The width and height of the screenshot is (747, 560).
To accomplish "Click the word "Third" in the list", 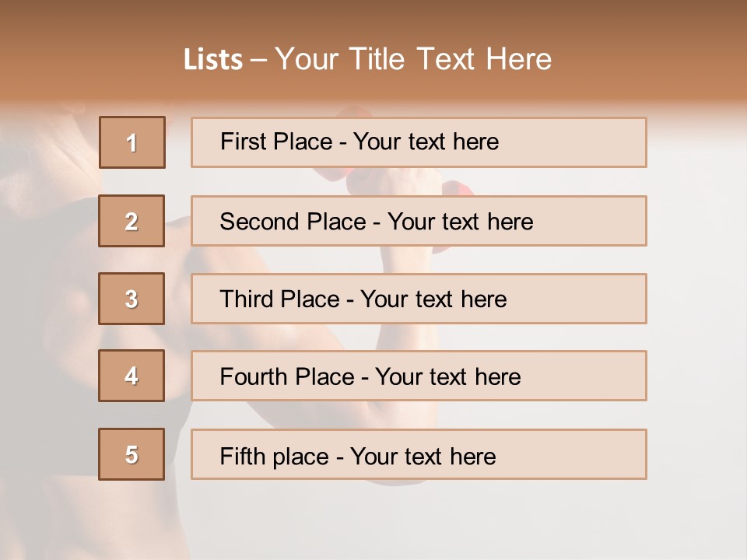I will (x=247, y=299).
